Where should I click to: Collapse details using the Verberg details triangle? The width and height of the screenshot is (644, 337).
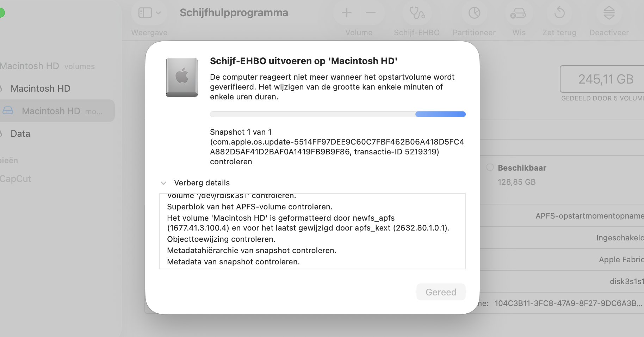[x=163, y=183]
